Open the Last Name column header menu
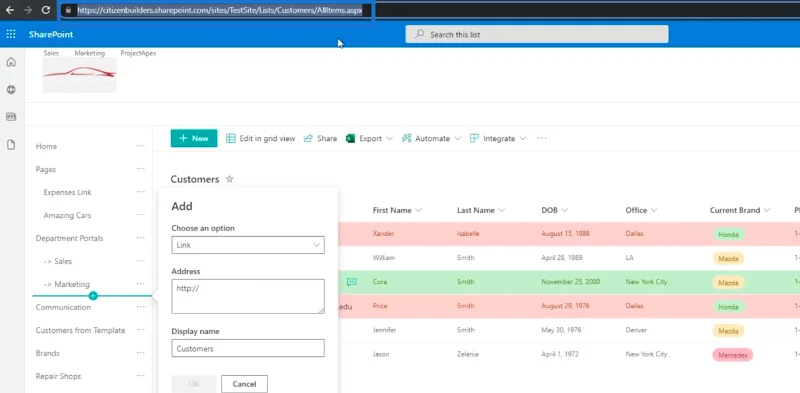 point(481,210)
